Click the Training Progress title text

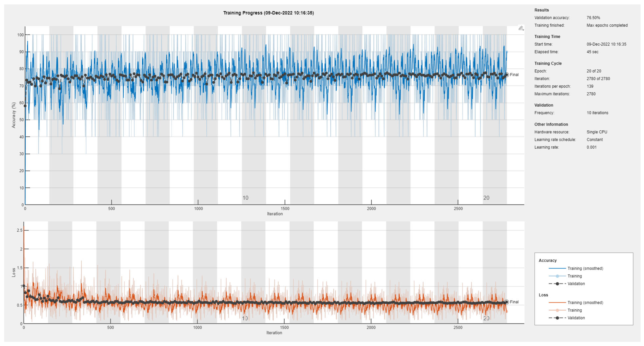click(x=268, y=13)
